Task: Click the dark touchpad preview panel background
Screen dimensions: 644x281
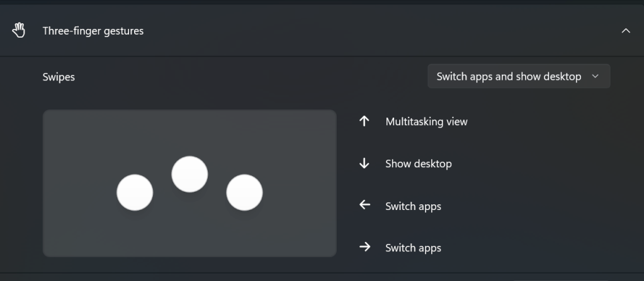Action: (x=82, y=233)
